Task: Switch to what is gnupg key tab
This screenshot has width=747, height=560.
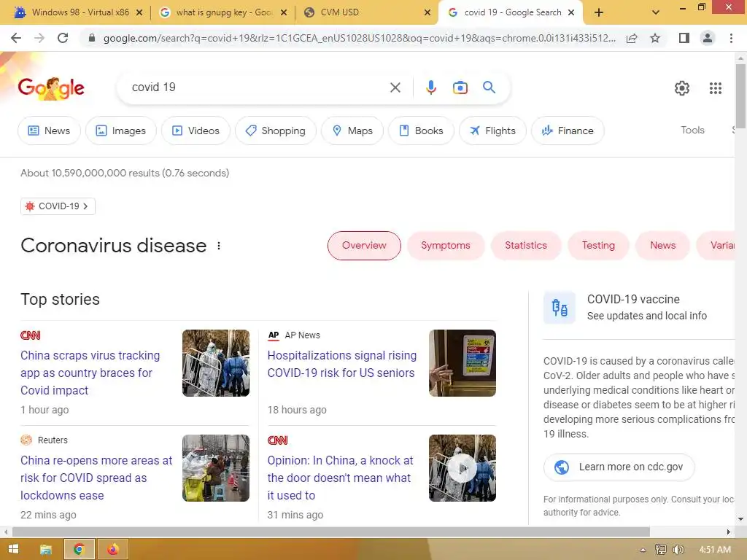Action: point(224,12)
